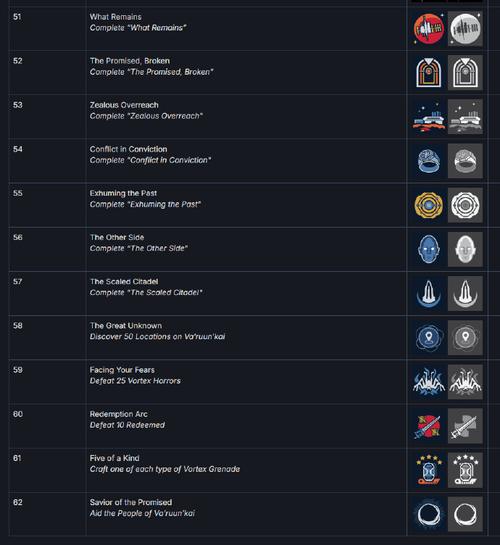Click the gold Exhuming the Past emblem

pos(429,205)
